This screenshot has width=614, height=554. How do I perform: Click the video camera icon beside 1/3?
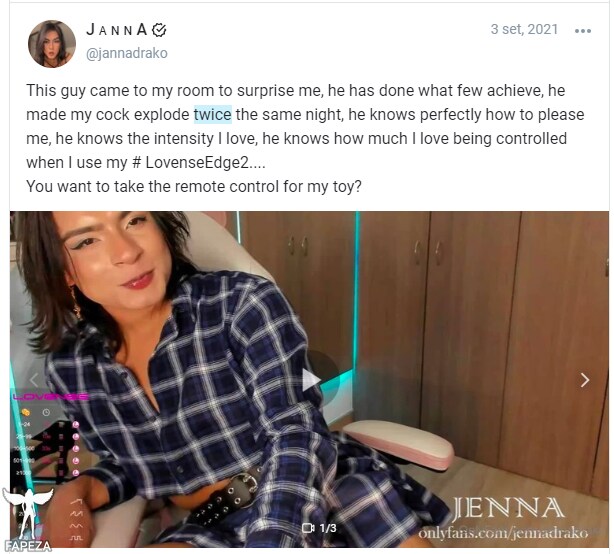pyautogui.click(x=308, y=528)
